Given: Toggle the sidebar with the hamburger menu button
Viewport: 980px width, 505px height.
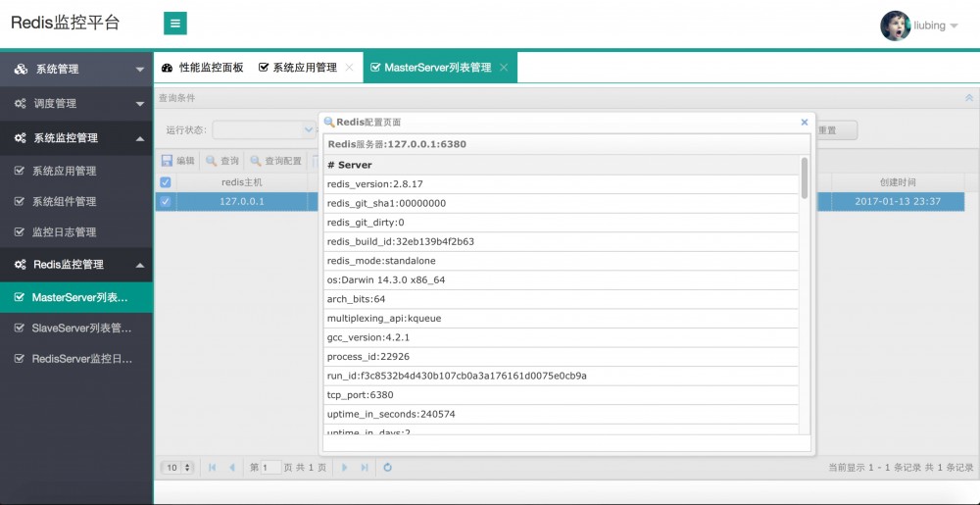Looking at the screenshot, I should [x=175, y=24].
